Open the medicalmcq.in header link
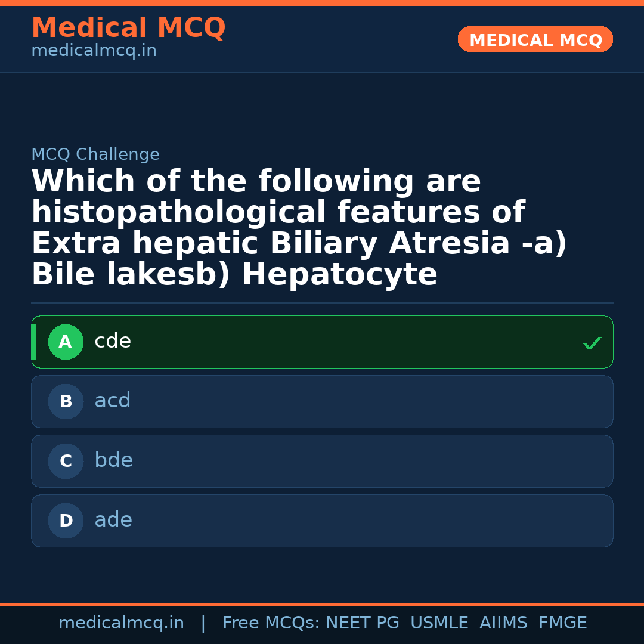The image size is (644, 644). (x=94, y=50)
